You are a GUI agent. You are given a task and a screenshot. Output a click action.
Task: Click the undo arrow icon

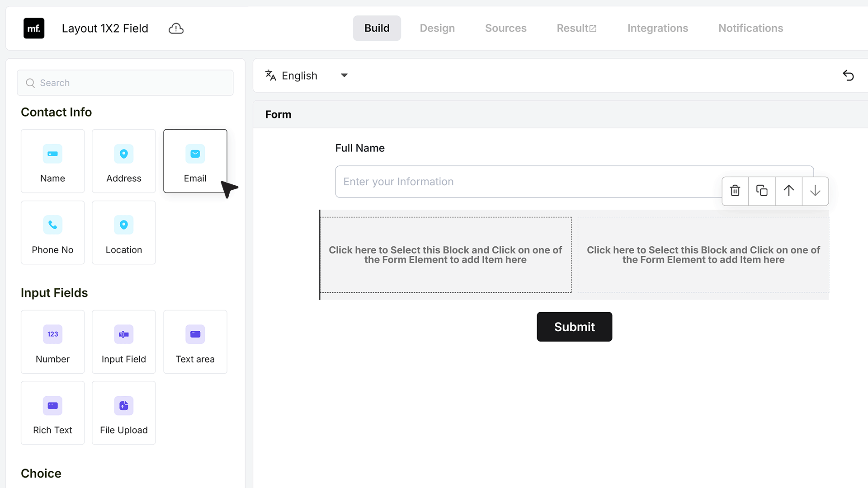(x=848, y=75)
